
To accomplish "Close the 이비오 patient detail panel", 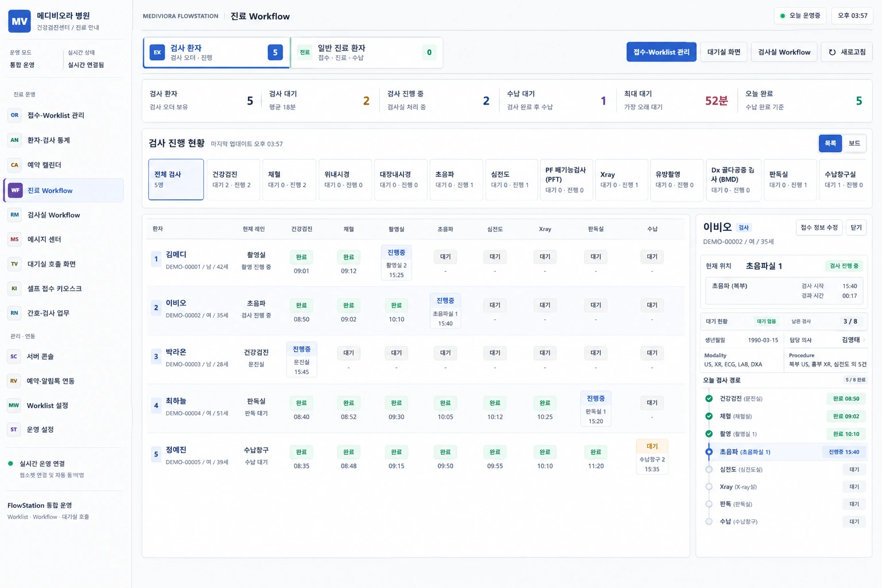I will click(x=856, y=227).
